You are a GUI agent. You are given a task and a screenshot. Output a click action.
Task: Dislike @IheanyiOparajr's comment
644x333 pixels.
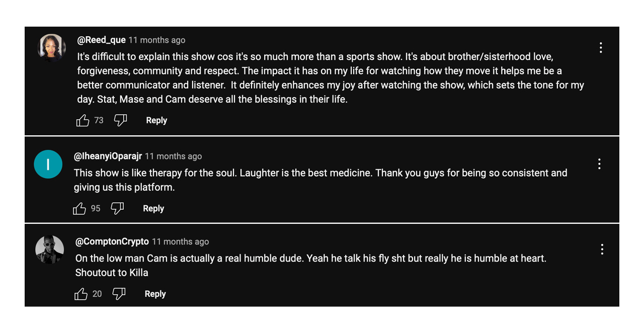click(117, 208)
